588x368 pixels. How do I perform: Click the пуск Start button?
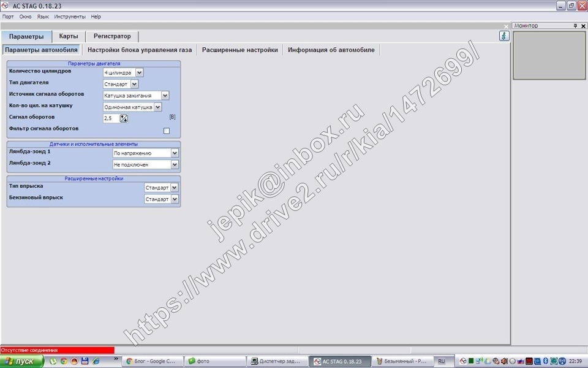(x=22, y=361)
